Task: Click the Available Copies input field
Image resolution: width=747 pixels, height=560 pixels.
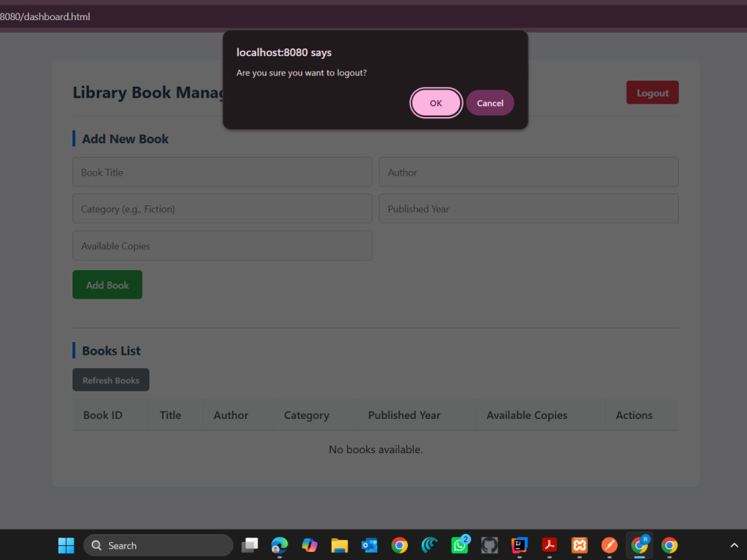Action: (x=223, y=246)
